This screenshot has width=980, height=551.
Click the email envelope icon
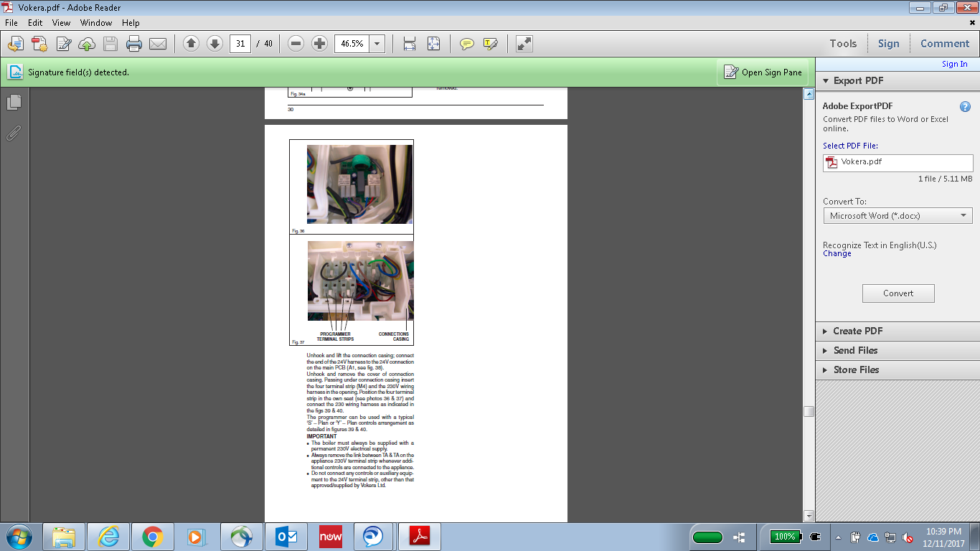158,44
